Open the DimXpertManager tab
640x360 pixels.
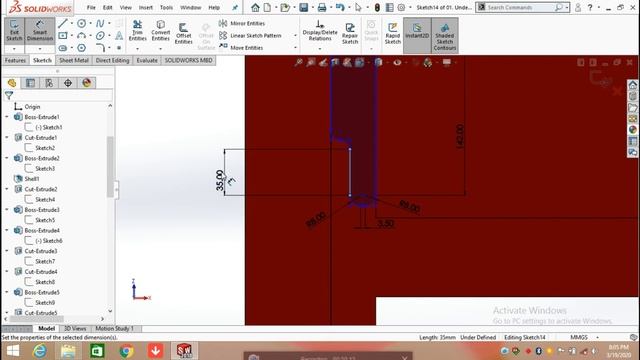point(68,83)
